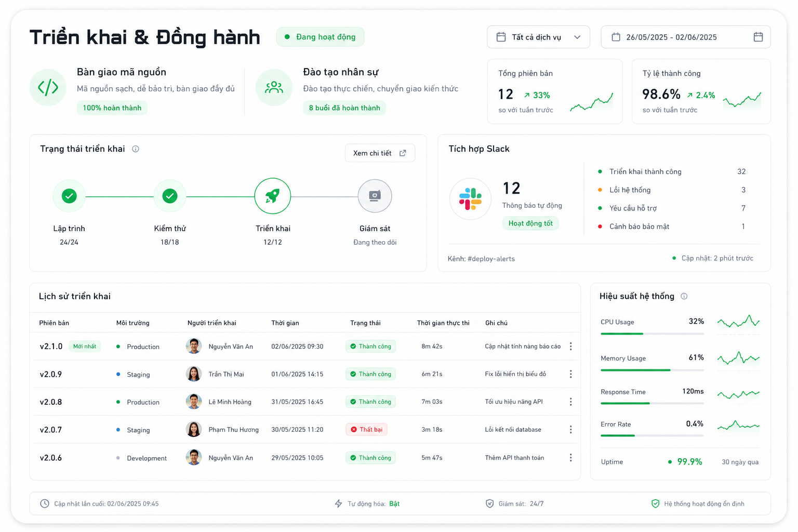Click the CPU Usage progress bar

tap(652, 334)
